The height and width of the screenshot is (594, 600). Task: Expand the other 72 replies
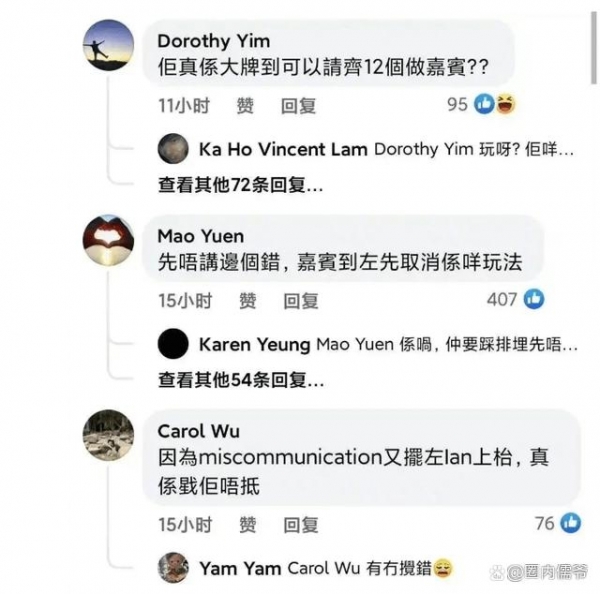click(x=240, y=185)
